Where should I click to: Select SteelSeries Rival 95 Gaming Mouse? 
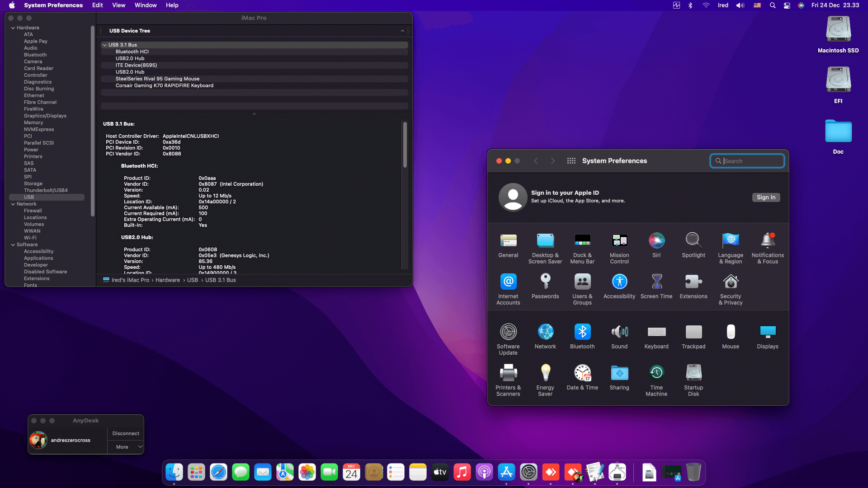[255, 79]
